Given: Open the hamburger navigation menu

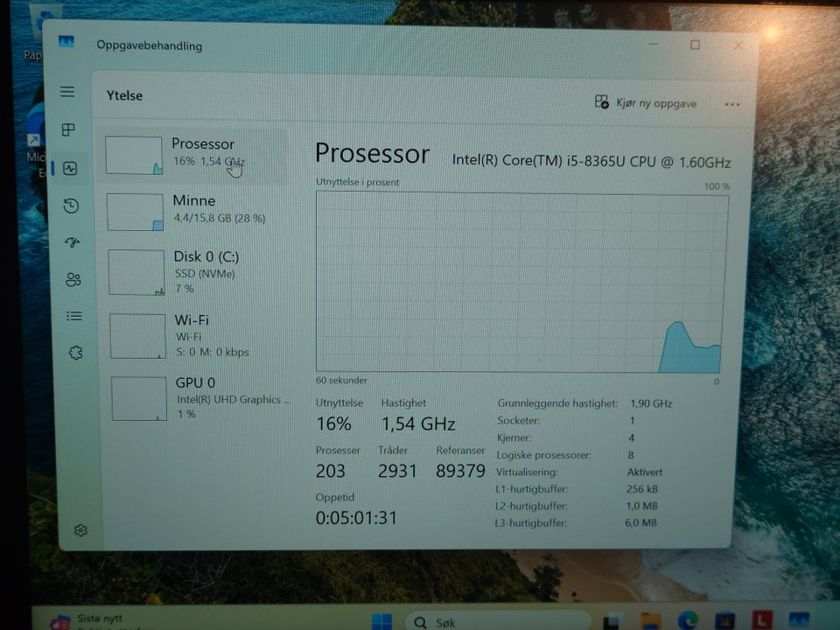Looking at the screenshot, I should pyautogui.click(x=67, y=92).
